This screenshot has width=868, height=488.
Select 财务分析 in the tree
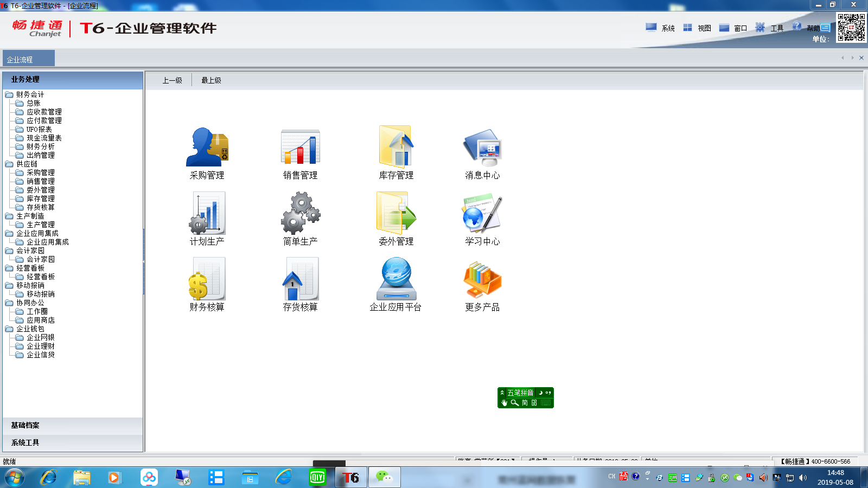pyautogui.click(x=41, y=146)
